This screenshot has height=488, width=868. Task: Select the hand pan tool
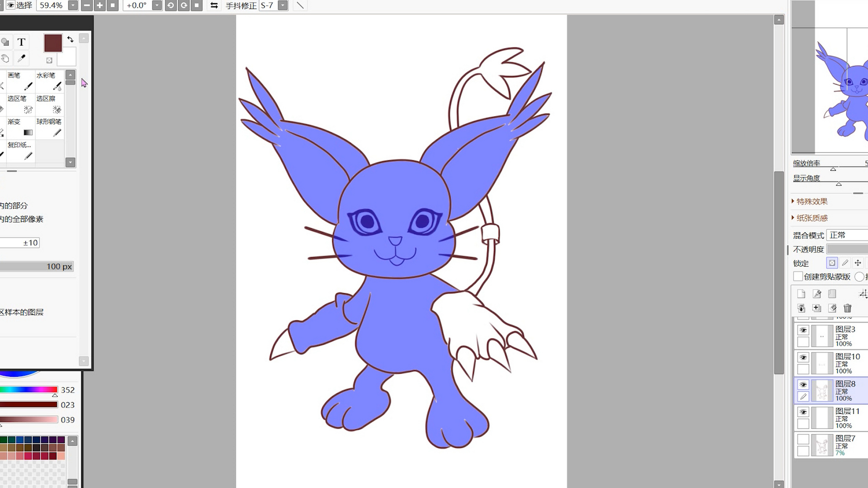click(5, 58)
